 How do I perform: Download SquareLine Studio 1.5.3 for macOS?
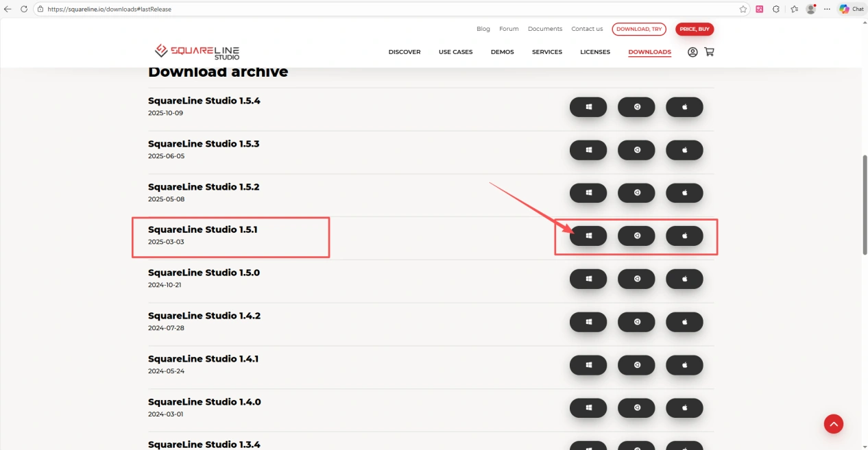click(684, 150)
